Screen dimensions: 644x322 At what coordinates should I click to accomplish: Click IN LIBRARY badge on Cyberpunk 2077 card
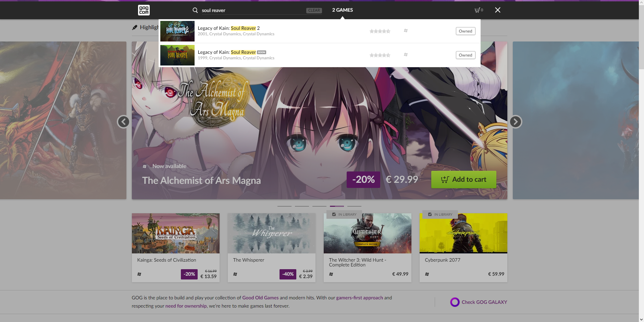point(440,214)
